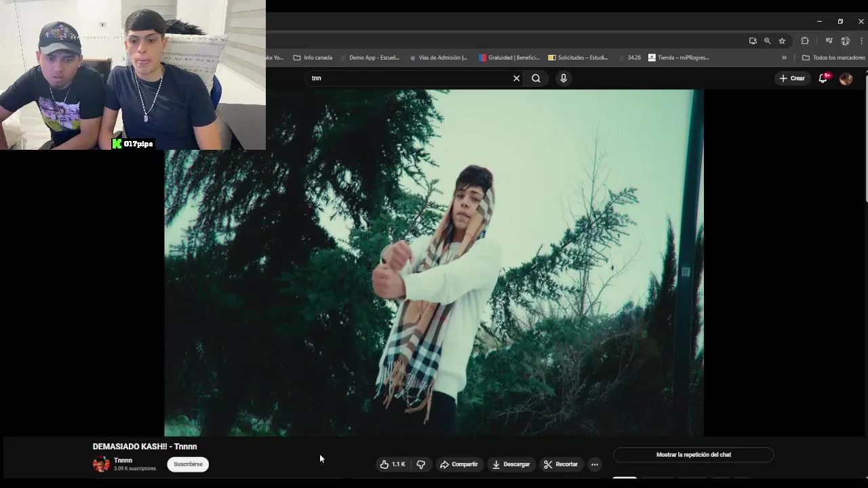Dislike the video
Image resolution: width=868 pixels, height=488 pixels.
[x=421, y=464]
